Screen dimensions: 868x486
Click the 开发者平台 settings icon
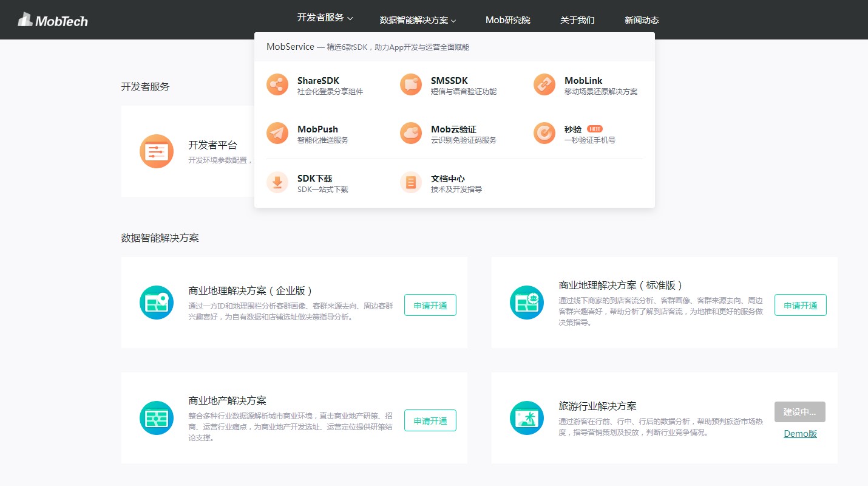157,151
